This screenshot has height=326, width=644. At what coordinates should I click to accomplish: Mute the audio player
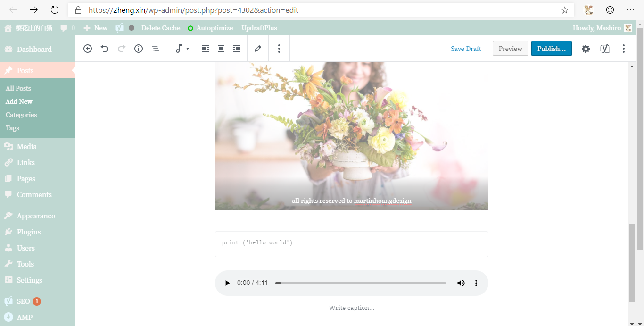click(461, 283)
